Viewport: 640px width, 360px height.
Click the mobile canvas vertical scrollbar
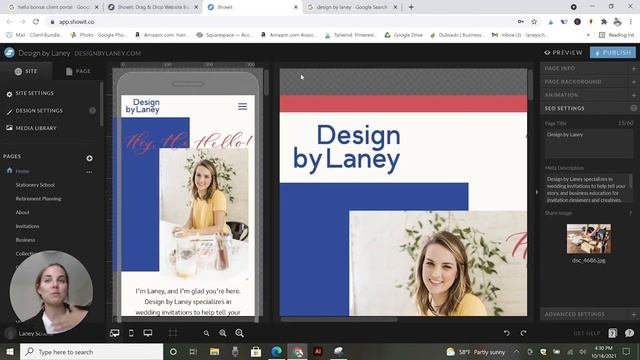click(266, 82)
